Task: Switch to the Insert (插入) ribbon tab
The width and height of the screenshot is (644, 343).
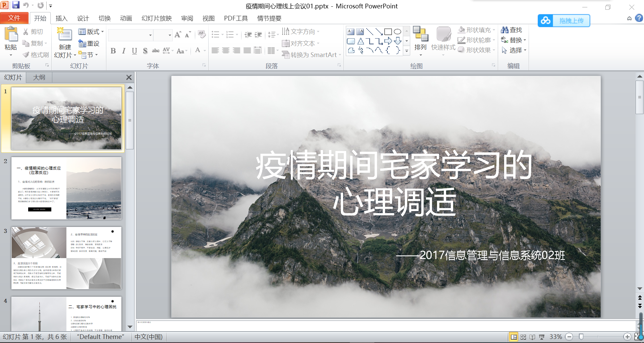Action: (61, 18)
